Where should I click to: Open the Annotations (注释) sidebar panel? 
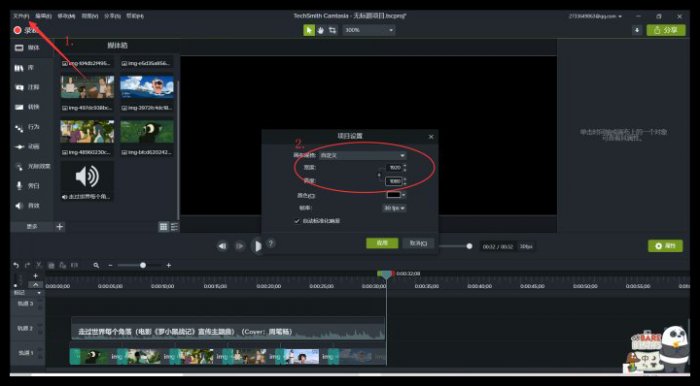coord(28,87)
